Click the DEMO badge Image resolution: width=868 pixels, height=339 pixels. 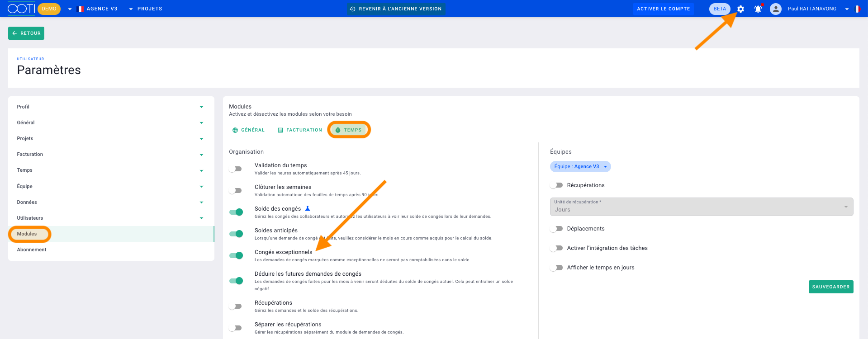49,9
